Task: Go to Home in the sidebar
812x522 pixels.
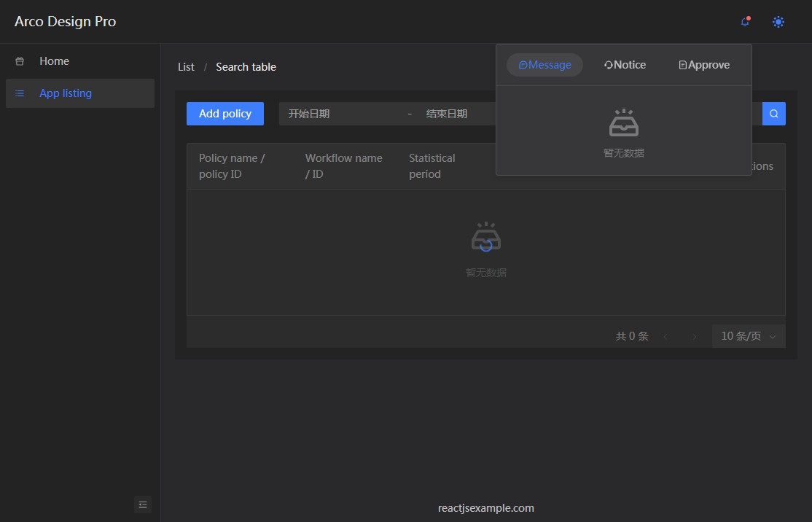Action: coord(54,61)
